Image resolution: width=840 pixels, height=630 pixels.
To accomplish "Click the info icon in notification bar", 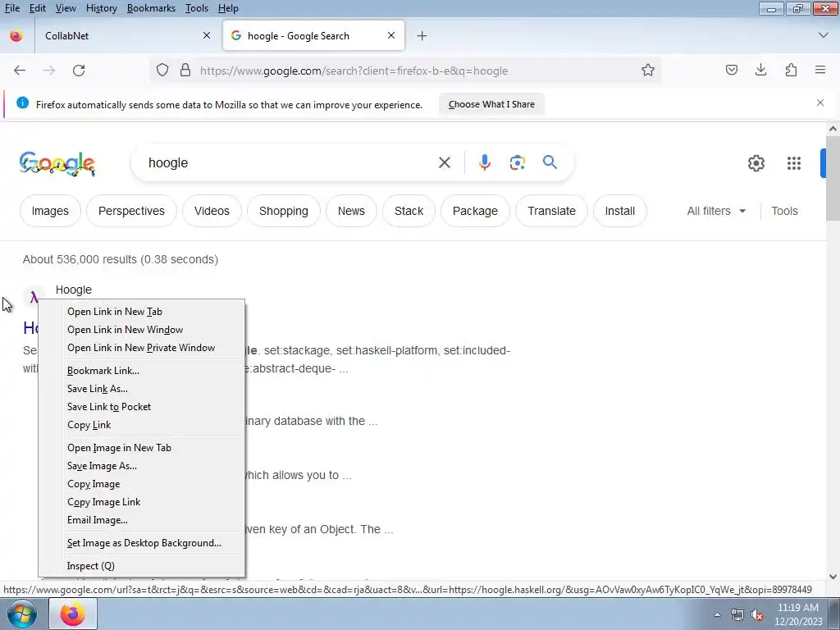I will pyautogui.click(x=22, y=103).
